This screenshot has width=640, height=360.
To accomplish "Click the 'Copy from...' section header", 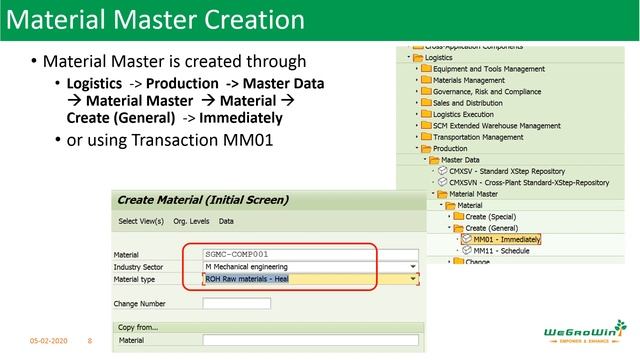I will (x=138, y=327).
